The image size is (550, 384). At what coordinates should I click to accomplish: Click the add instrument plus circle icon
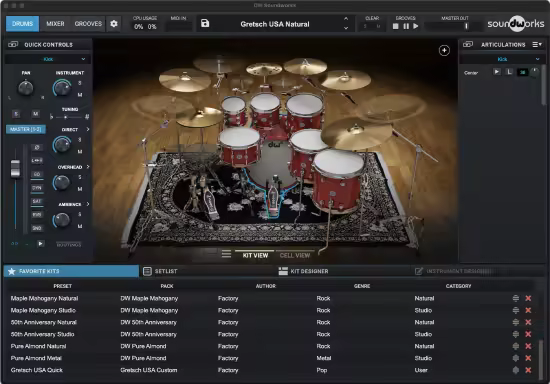pyautogui.click(x=444, y=50)
